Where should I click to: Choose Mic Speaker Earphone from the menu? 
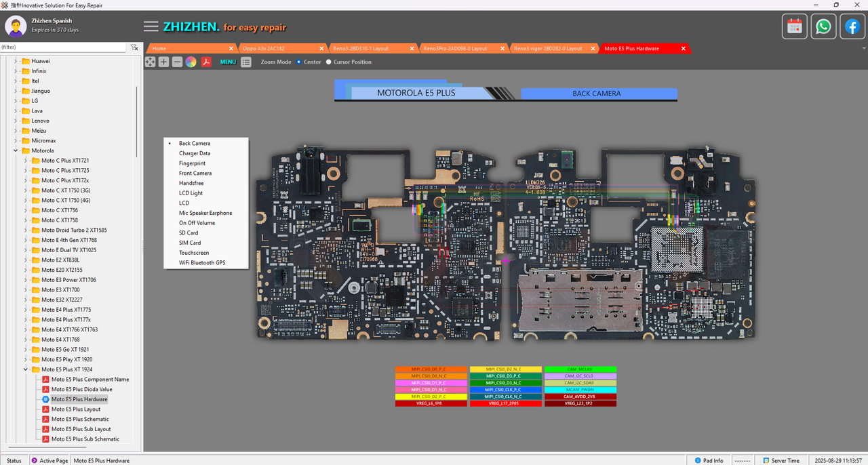coord(205,213)
